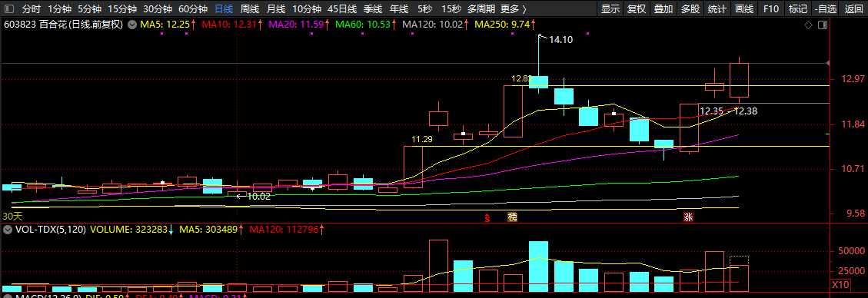Click the 涨 limit-up badge icon
Image resolution: width=868 pixels, height=298 pixels.
tap(688, 217)
